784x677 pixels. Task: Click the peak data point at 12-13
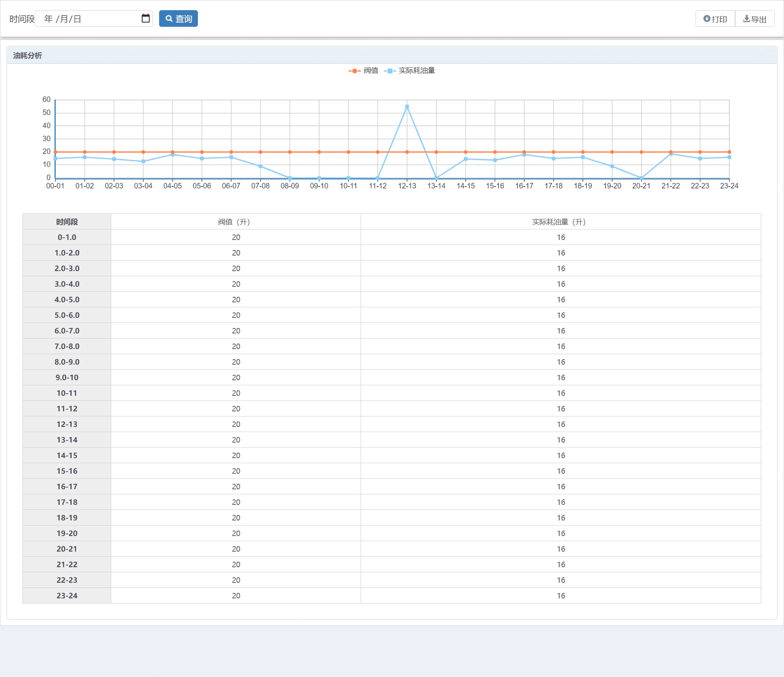[x=407, y=107]
